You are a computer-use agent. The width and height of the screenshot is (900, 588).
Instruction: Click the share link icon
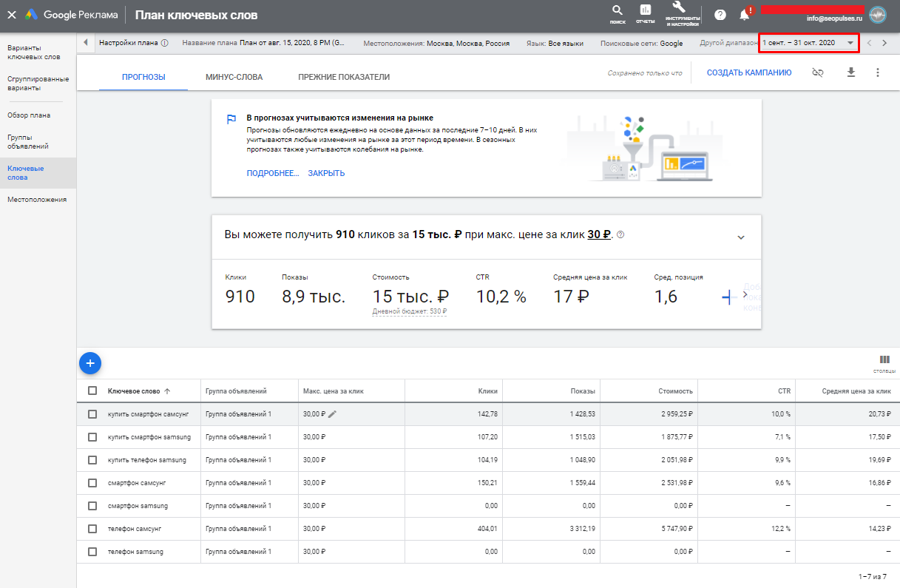pos(818,72)
